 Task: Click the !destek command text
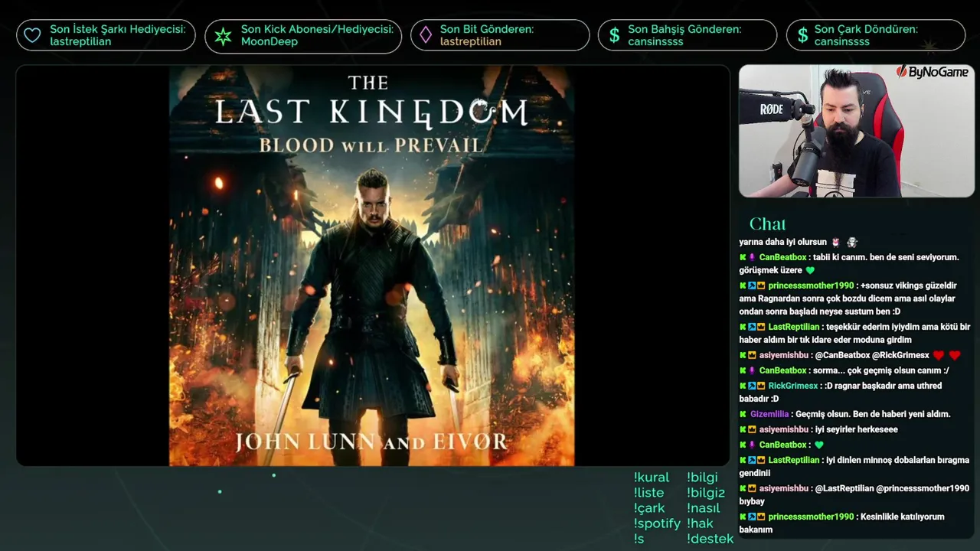pyautogui.click(x=710, y=539)
